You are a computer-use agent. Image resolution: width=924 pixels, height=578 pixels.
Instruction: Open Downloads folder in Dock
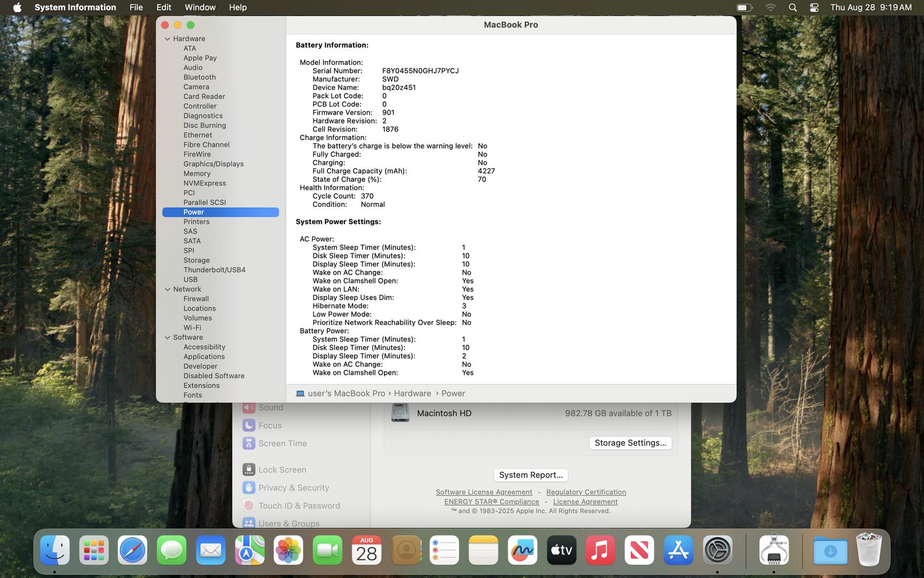click(x=830, y=550)
